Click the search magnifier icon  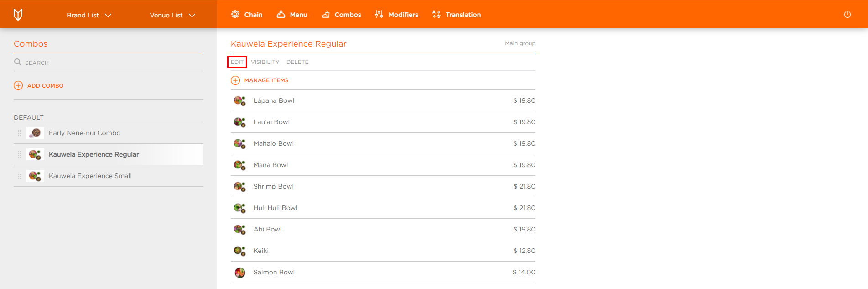click(x=18, y=62)
